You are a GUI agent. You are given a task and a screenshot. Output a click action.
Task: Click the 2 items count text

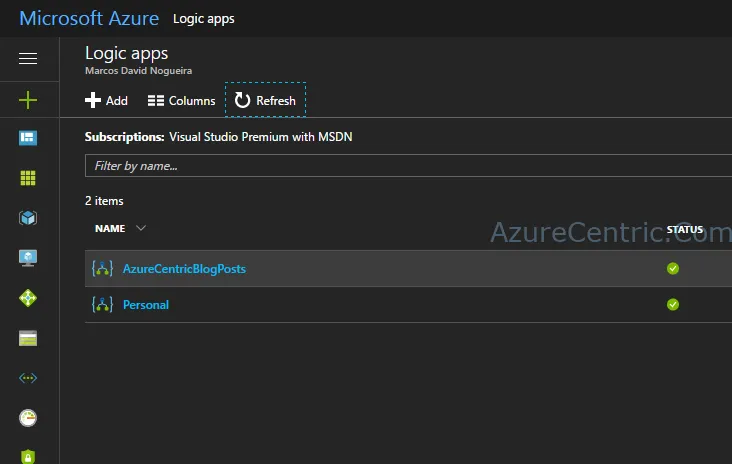point(104,201)
